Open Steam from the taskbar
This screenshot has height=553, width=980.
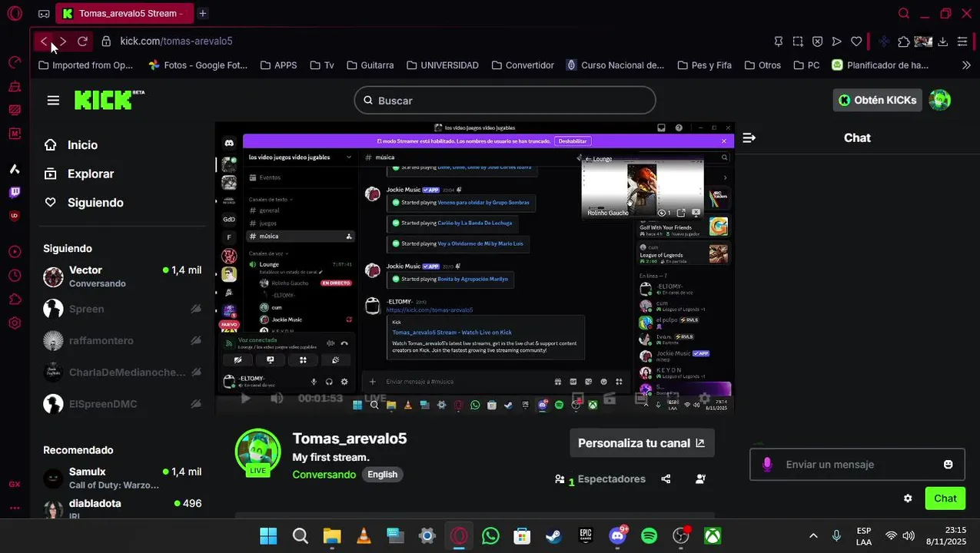(553, 536)
